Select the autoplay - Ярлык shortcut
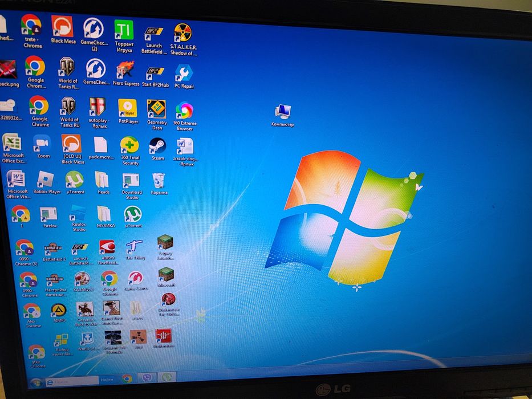This screenshot has height=399, width=532. click(x=98, y=113)
